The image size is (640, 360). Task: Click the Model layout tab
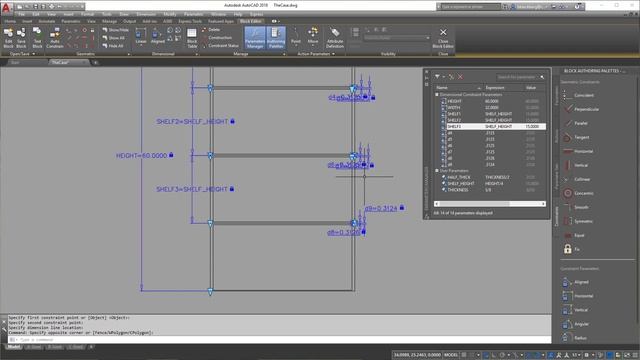(13, 347)
